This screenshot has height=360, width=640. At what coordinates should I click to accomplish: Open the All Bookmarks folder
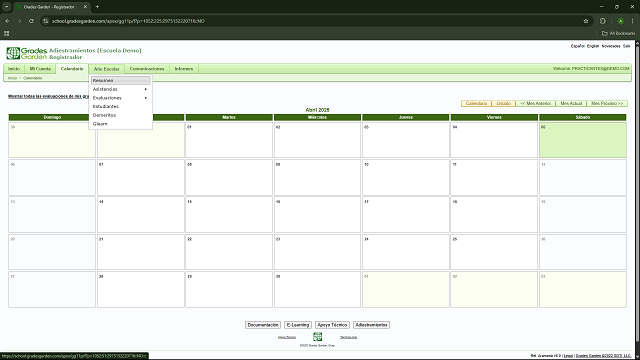618,33
